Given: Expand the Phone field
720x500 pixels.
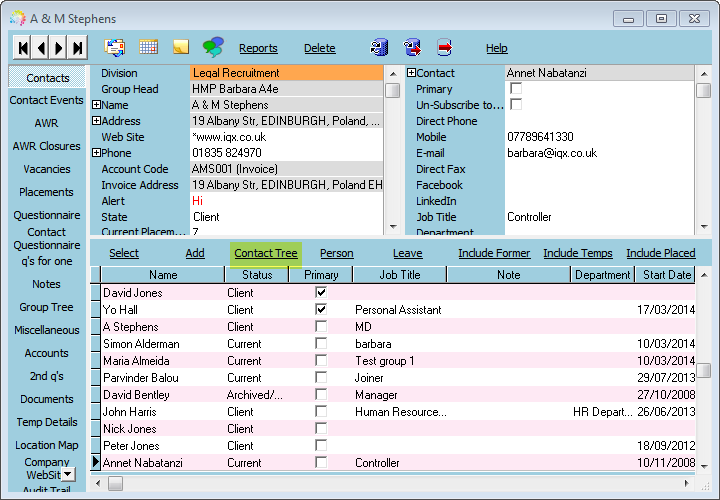Looking at the screenshot, I should (x=96, y=152).
